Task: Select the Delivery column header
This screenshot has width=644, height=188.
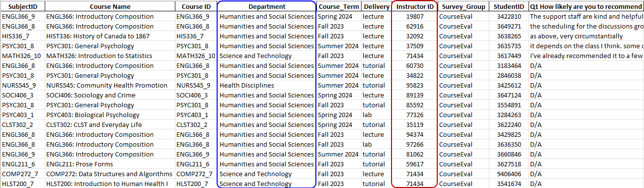Action: click(x=376, y=6)
